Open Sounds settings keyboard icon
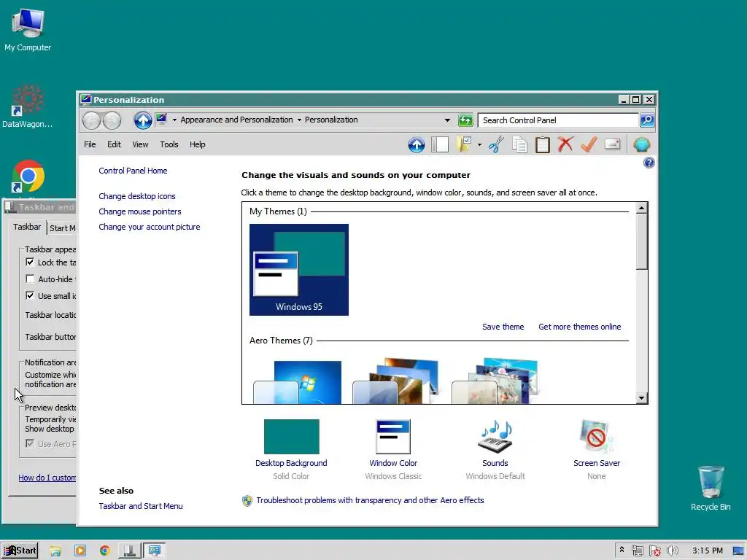Screen dimensions: 747x560 coord(495,437)
